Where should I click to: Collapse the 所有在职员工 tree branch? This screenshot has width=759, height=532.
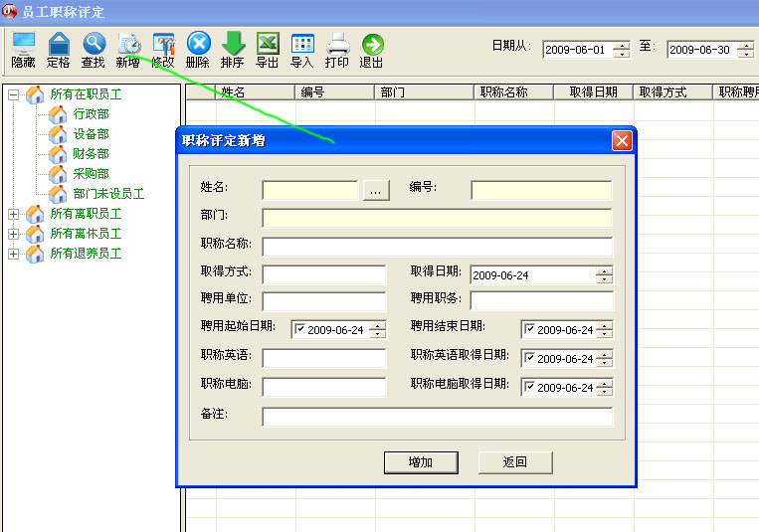(14, 94)
